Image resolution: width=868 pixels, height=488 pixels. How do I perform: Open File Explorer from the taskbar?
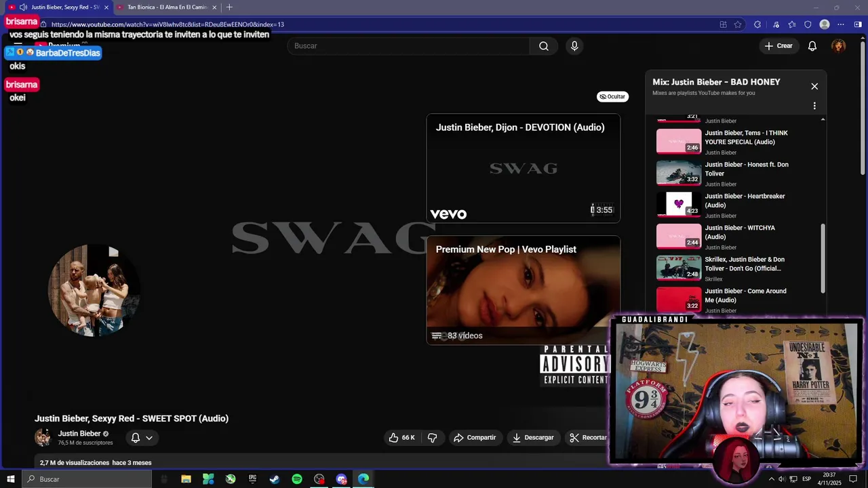click(x=186, y=479)
